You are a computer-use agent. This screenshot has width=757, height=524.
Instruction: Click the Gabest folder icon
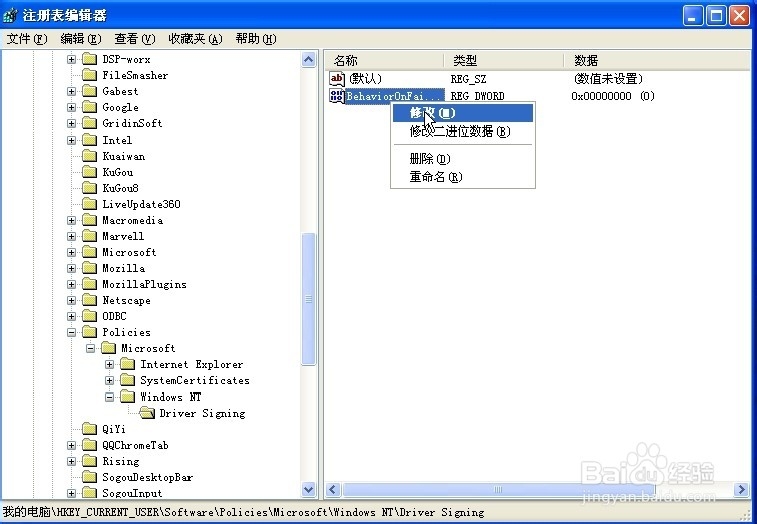click(89, 91)
